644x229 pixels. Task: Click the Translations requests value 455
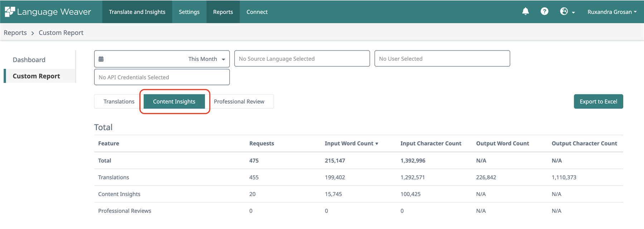254,177
